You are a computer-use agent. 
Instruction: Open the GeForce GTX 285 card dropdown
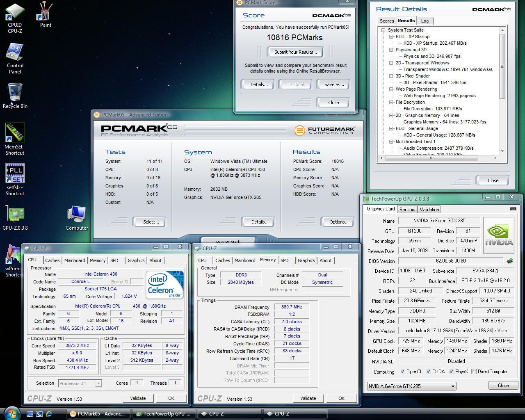click(x=411, y=386)
